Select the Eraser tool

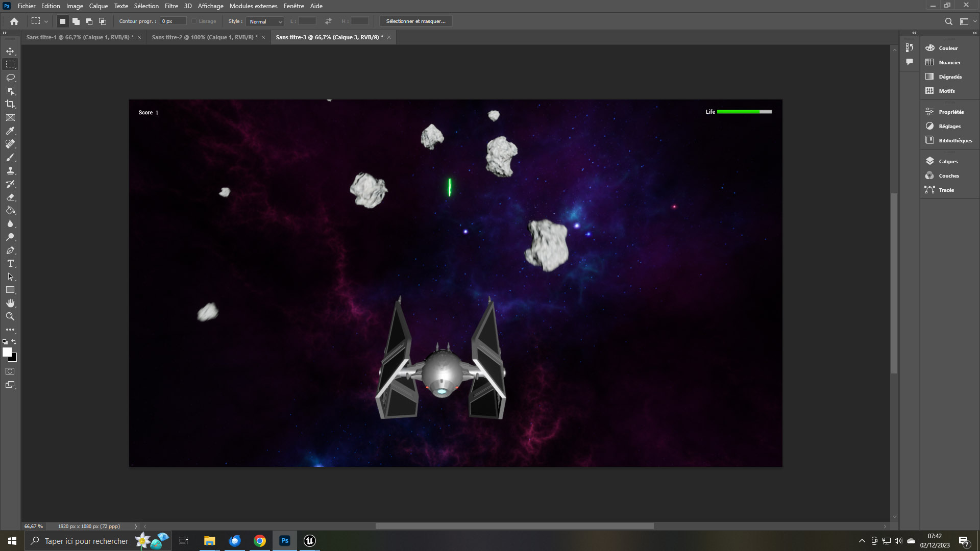pos(10,197)
